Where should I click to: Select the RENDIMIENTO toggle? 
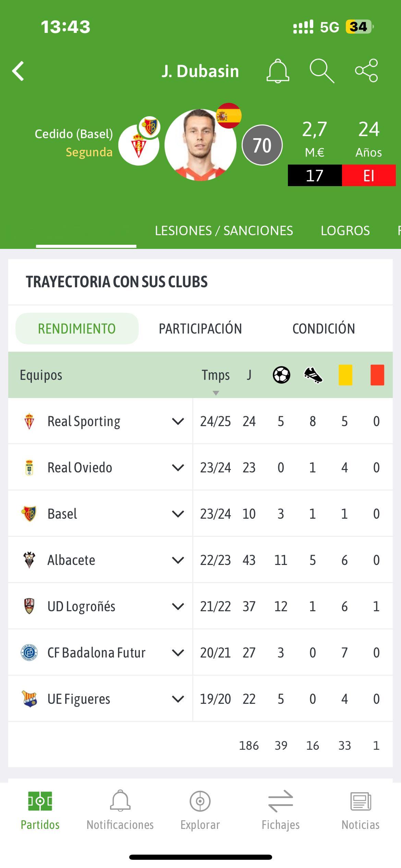(x=77, y=328)
